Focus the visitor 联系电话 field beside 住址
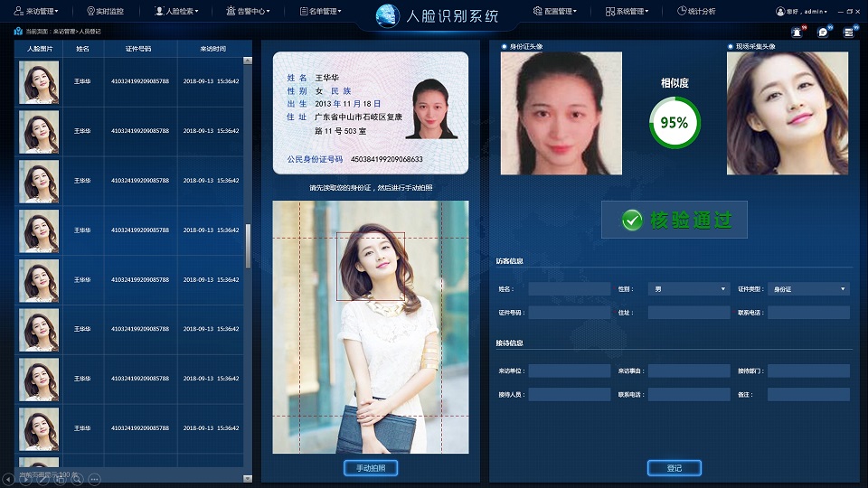 (808, 313)
